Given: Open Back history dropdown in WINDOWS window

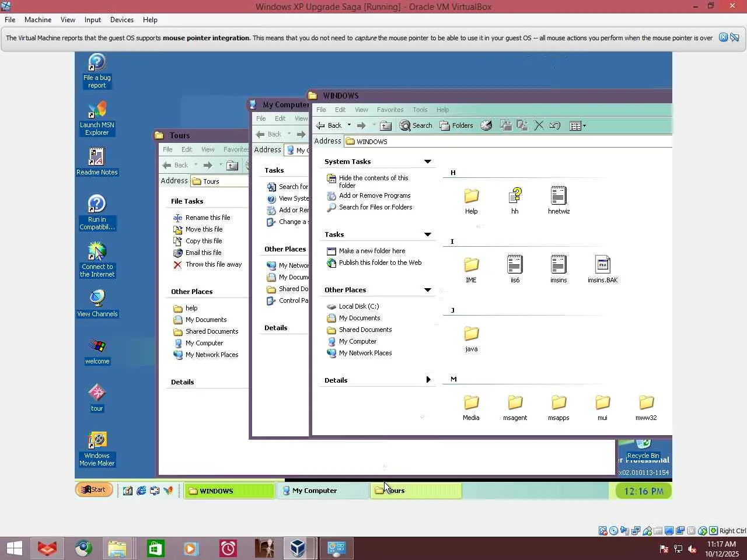Looking at the screenshot, I should tap(349, 125).
